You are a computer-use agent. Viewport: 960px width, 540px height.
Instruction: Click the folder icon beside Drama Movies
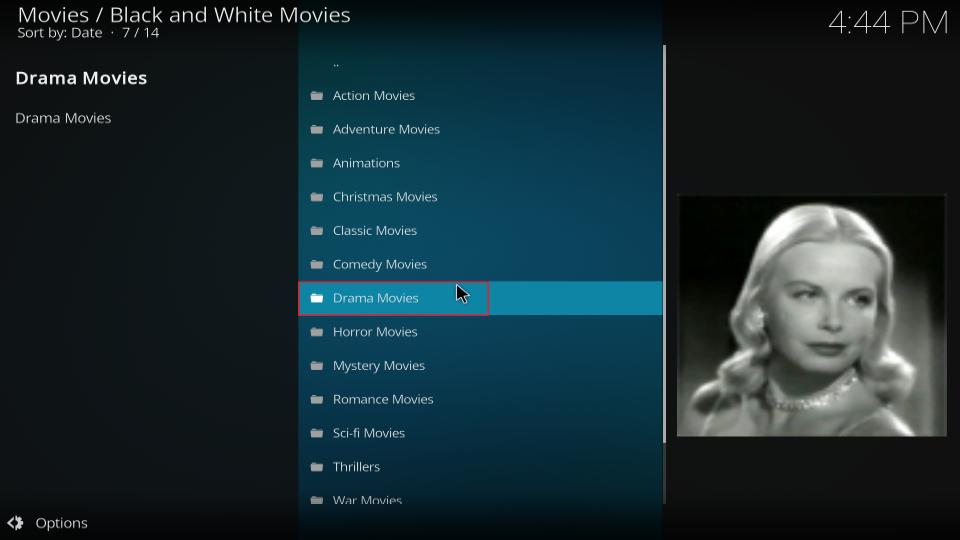[x=317, y=298]
